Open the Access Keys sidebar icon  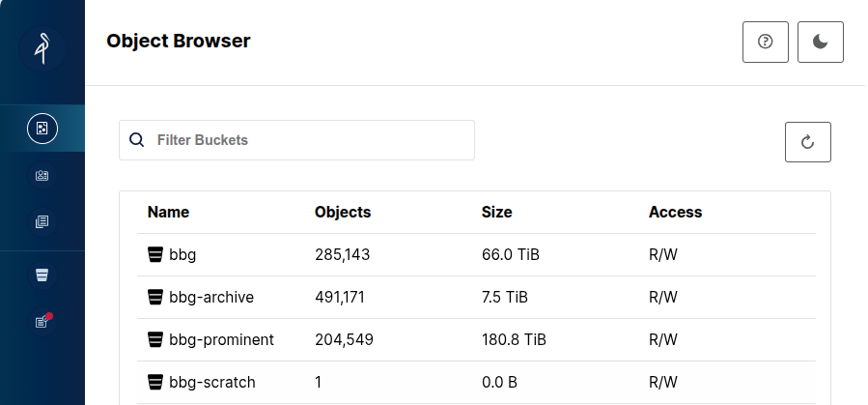pos(42,176)
